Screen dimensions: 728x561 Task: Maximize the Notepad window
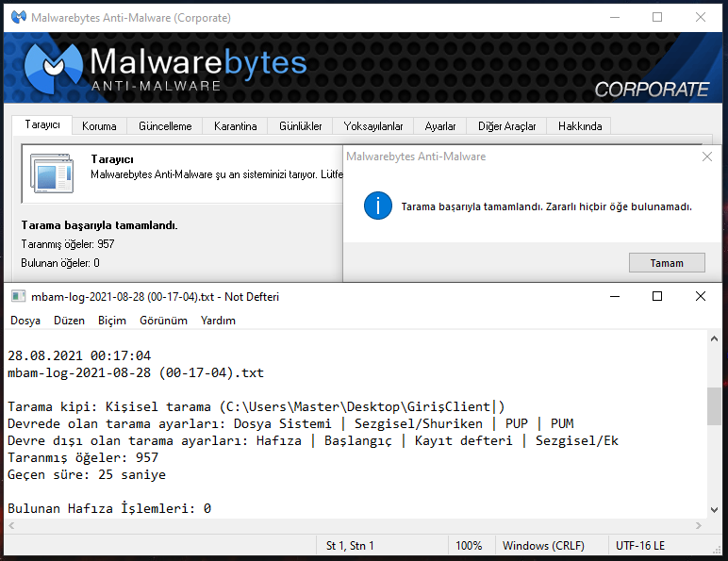657,296
